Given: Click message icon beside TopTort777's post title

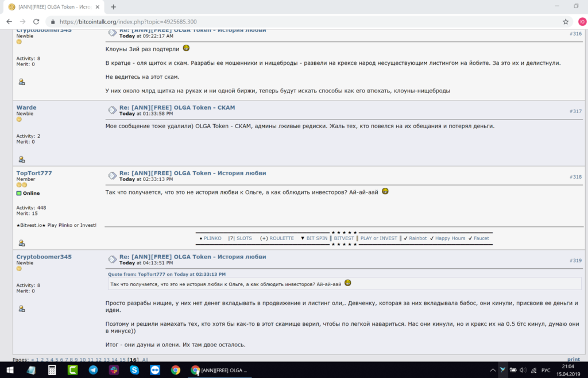Looking at the screenshot, I should 113,176.
